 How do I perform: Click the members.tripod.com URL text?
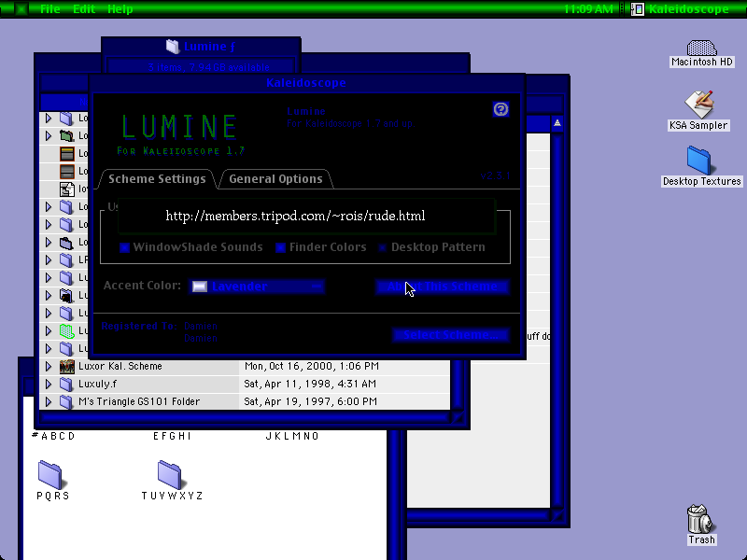[295, 216]
